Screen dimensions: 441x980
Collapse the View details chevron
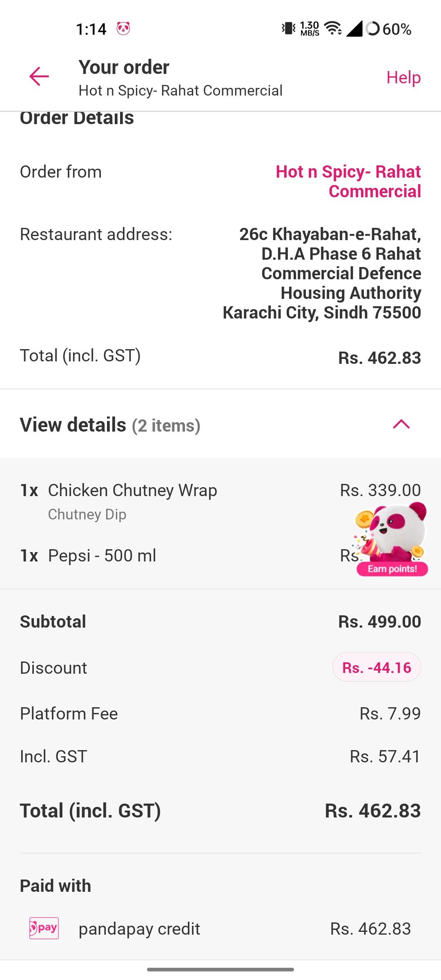pyautogui.click(x=401, y=425)
